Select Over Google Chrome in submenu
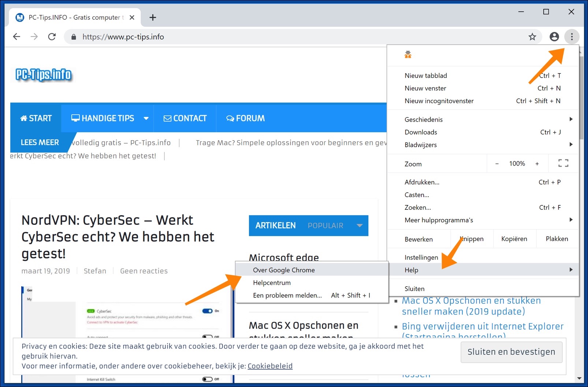This screenshot has height=387, width=588. (x=312, y=270)
